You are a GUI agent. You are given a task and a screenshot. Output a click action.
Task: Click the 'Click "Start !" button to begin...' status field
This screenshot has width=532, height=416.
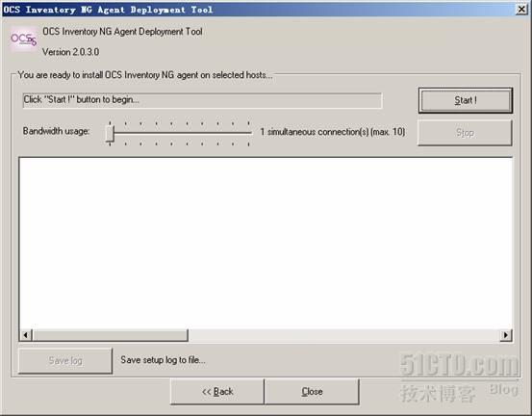[202, 100]
